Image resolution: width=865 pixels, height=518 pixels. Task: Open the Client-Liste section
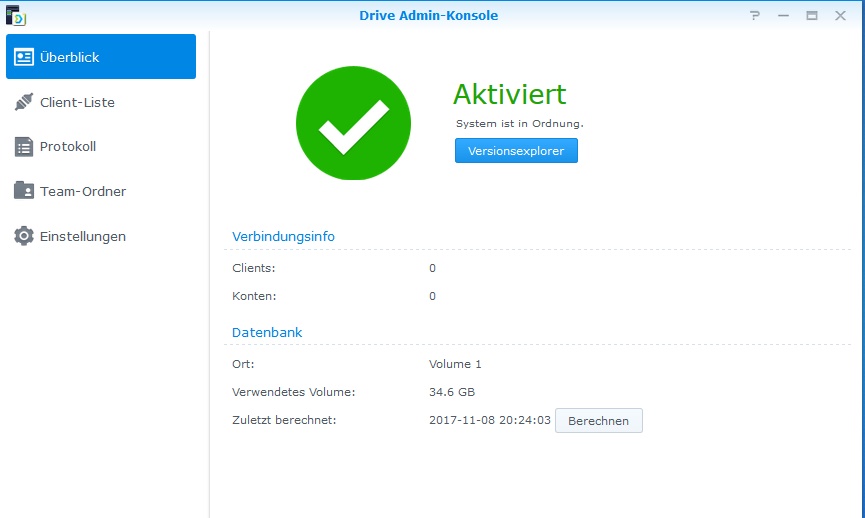coord(77,102)
